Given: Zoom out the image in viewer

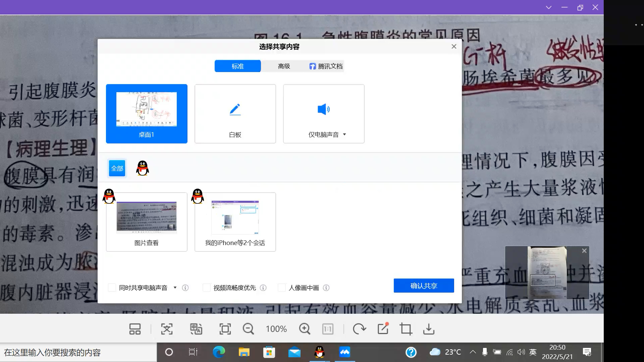Looking at the screenshot, I should point(248,329).
